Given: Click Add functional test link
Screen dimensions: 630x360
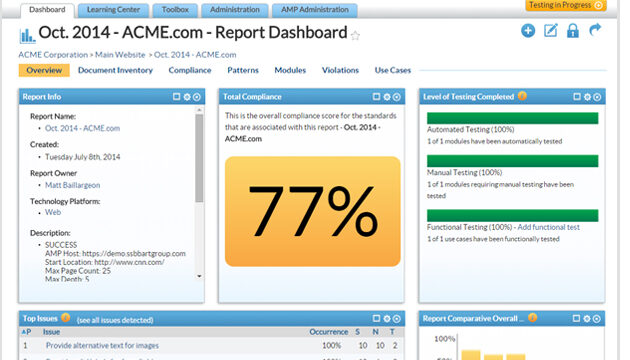Looking at the screenshot, I should click(x=548, y=227).
